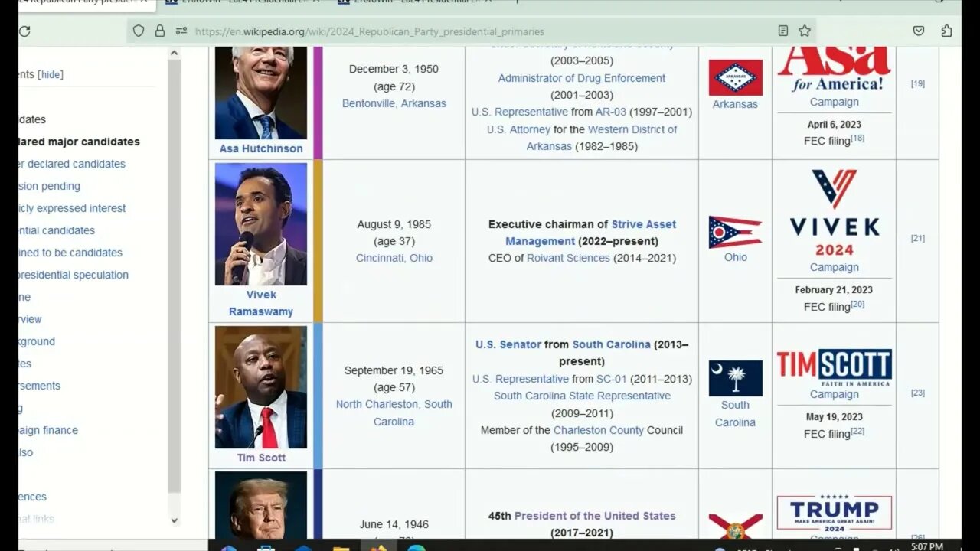The image size is (980, 551).
Task: Open browser extensions icon
Action: (946, 31)
